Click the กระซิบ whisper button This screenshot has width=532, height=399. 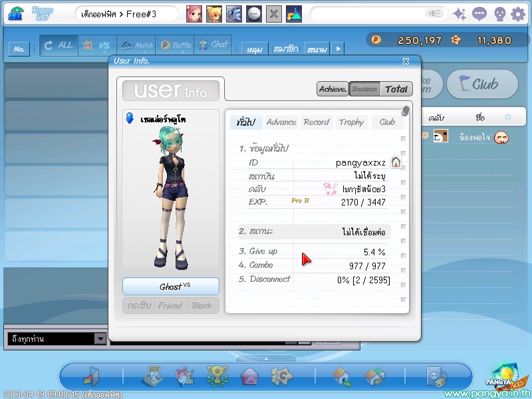(139, 305)
